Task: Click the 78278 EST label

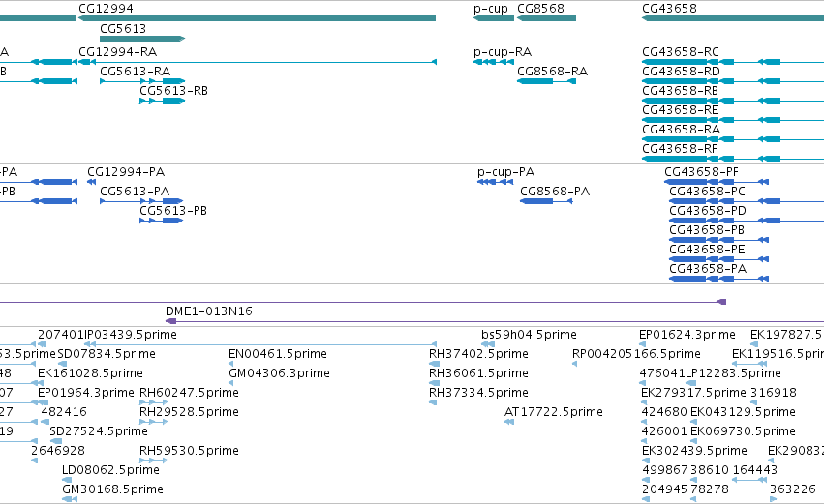Action: (710, 489)
